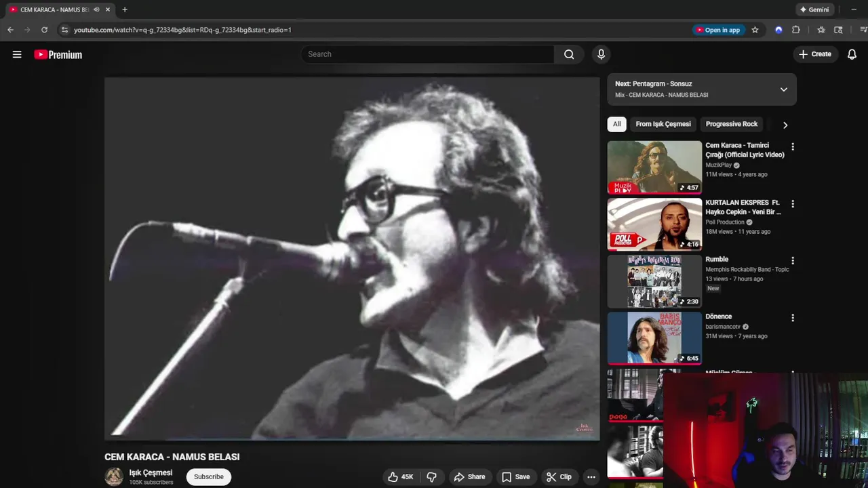Image resolution: width=868 pixels, height=488 pixels.
Task: Visit MuzikPlay channel name
Action: tap(718, 165)
